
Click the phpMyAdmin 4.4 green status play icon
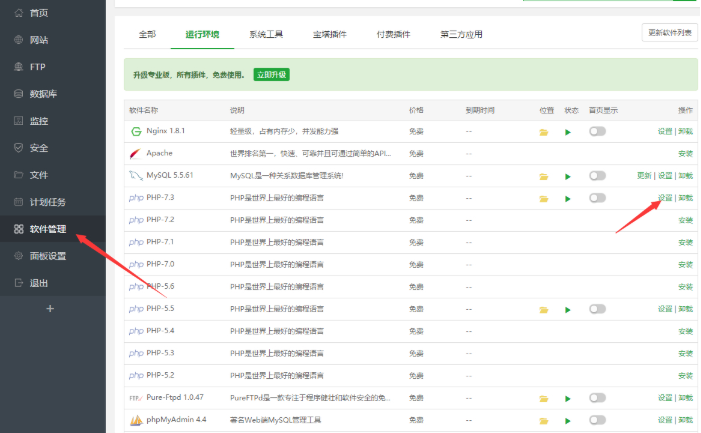(569, 420)
